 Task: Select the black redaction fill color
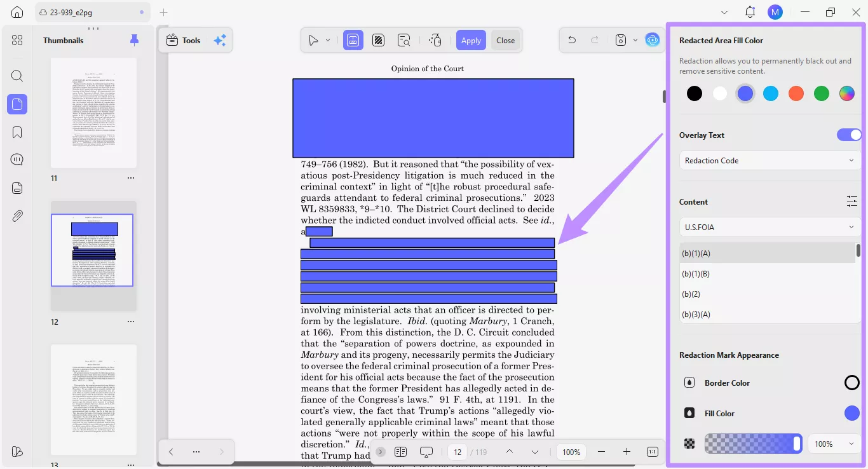pyautogui.click(x=694, y=93)
